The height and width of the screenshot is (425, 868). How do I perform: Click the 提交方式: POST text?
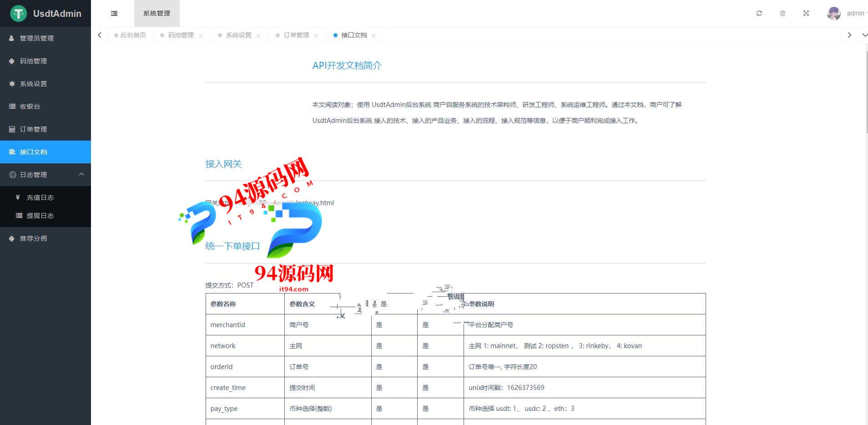(229, 285)
